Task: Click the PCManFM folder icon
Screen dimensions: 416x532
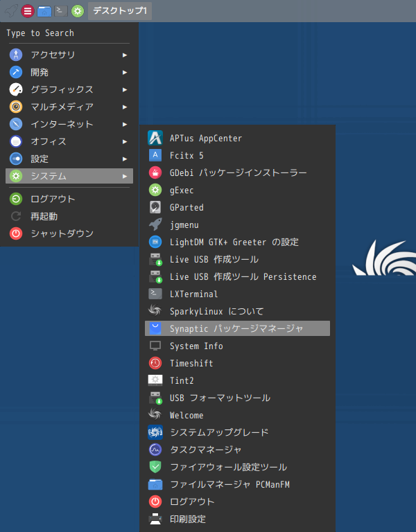Action: [x=155, y=484]
